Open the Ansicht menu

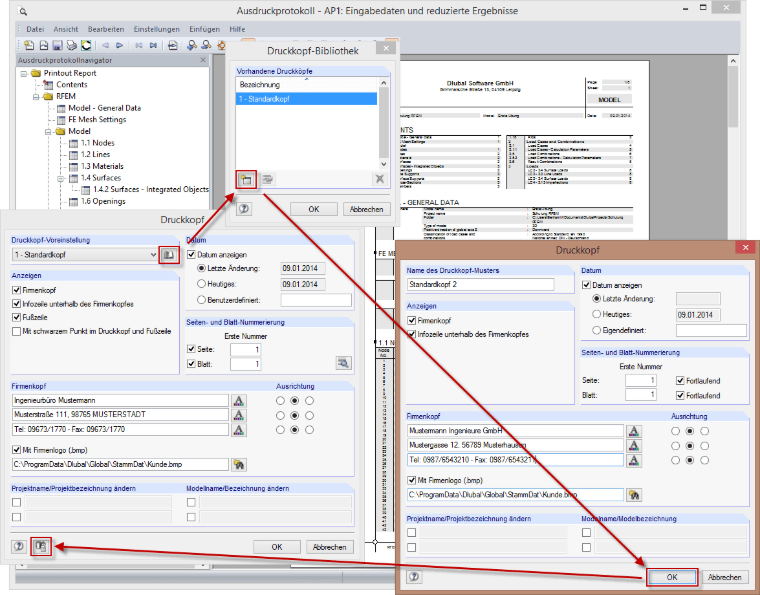point(66,29)
